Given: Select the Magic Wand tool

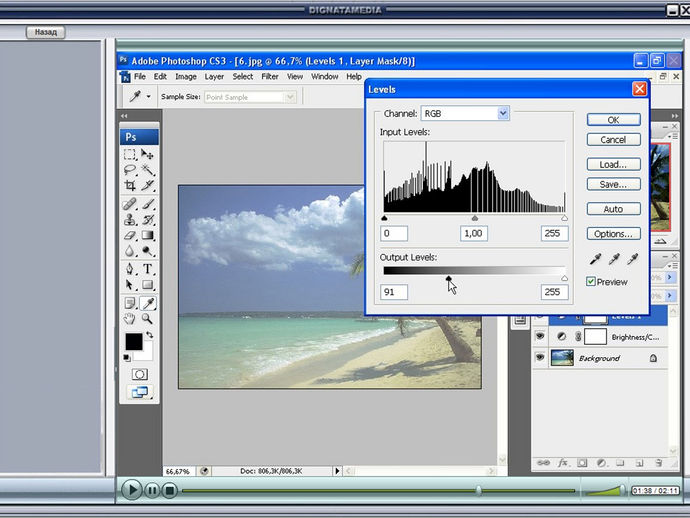Looking at the screenshot, I should coord(147,170).
